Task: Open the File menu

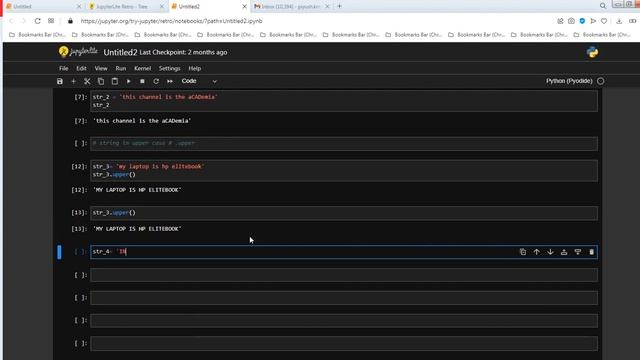Action: coord(64,68)
